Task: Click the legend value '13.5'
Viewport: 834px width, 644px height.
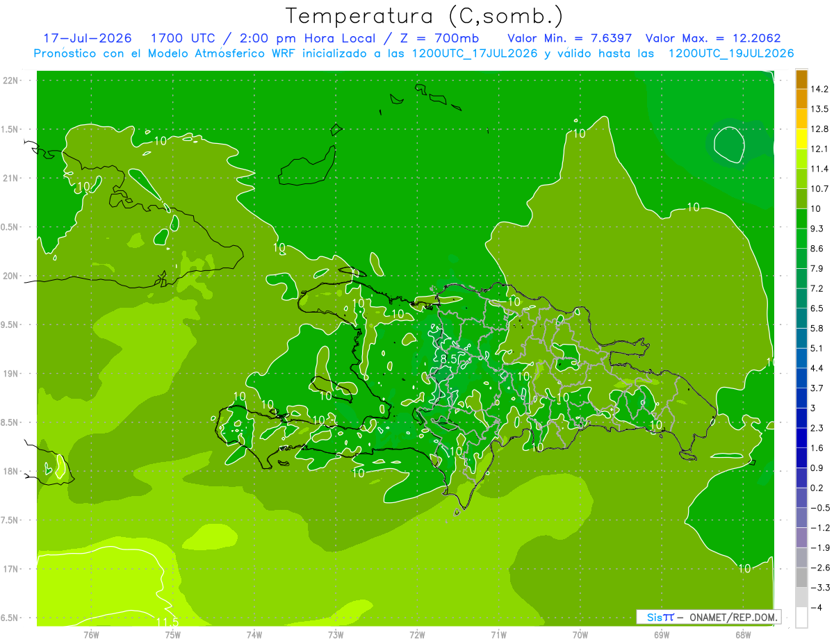Action: (819, 109)
